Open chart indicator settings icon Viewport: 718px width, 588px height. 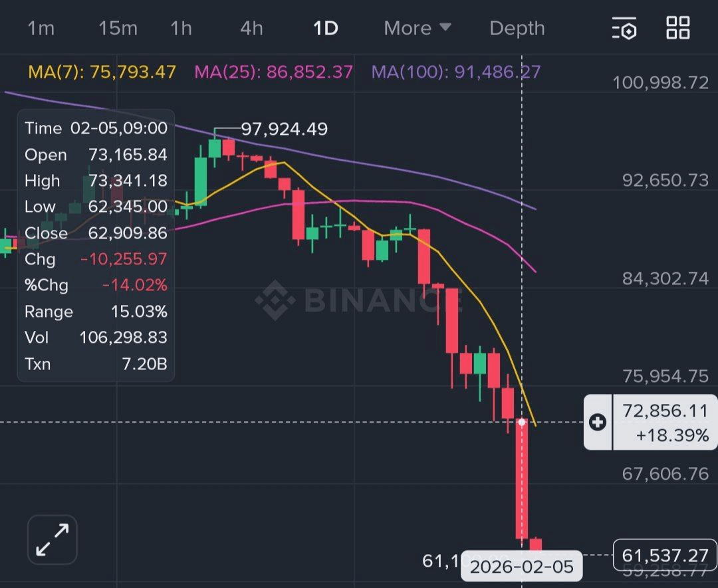[624, 29]
